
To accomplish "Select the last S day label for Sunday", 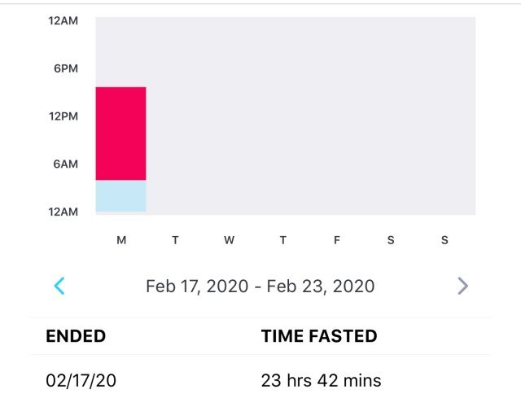I will coord(444,240).
